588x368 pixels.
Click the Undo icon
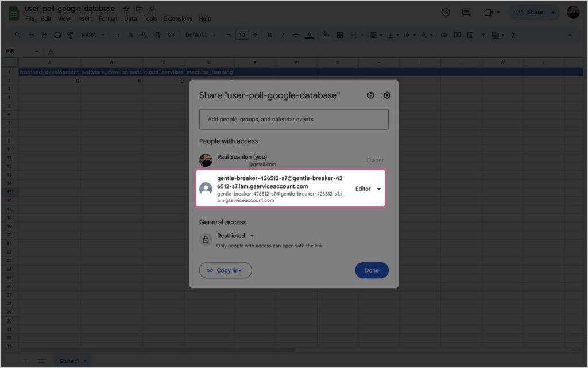[x=31, y=35]
